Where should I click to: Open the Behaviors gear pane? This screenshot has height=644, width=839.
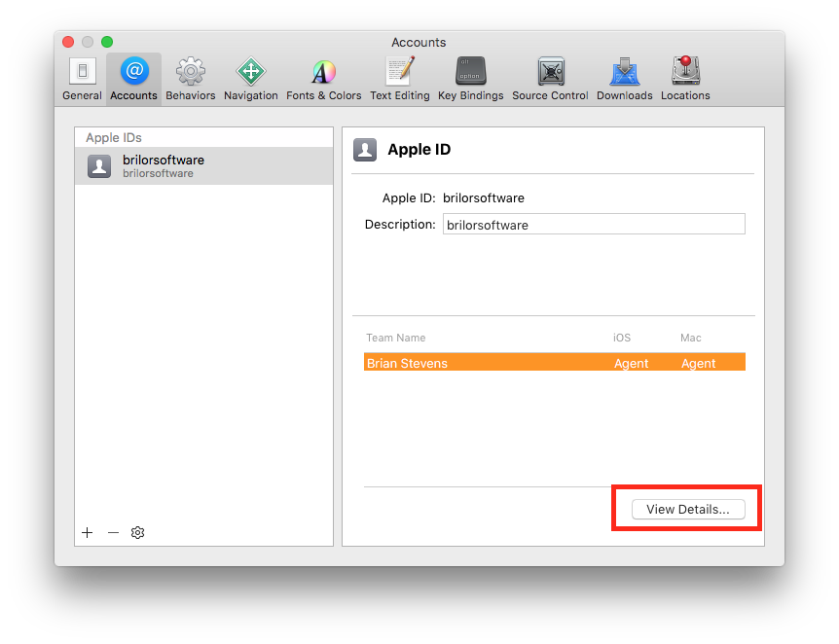(x=191, y=79)
